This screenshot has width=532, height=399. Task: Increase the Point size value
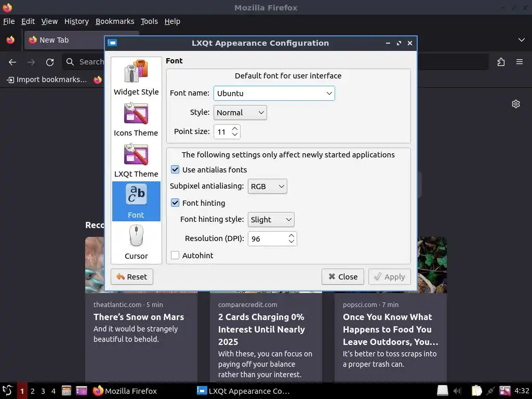click(235, 129)
